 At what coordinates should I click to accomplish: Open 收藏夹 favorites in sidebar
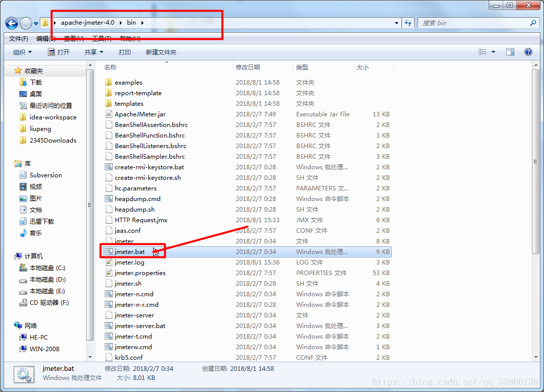(x=33, y=71)
